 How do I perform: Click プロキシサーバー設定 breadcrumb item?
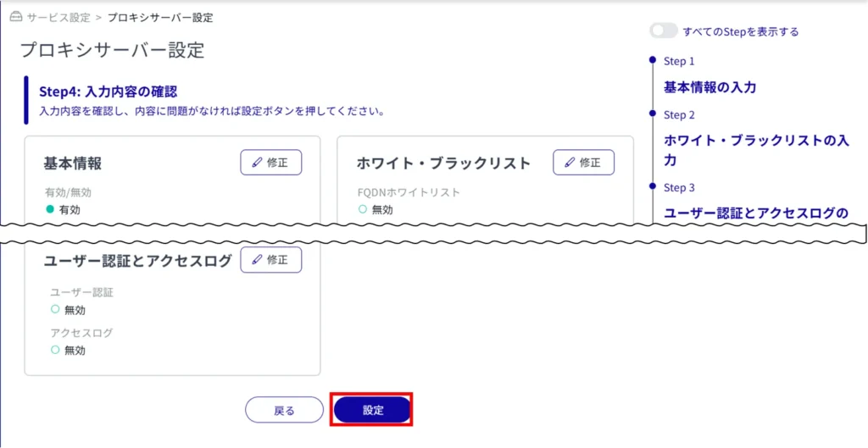(x=160, y=17)
